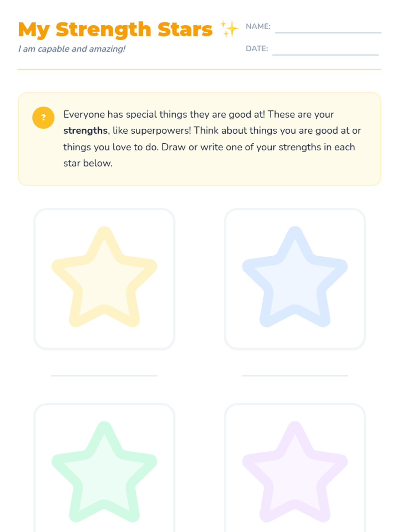
Task: Click the DATE input line
Action: tap(325, 55)
